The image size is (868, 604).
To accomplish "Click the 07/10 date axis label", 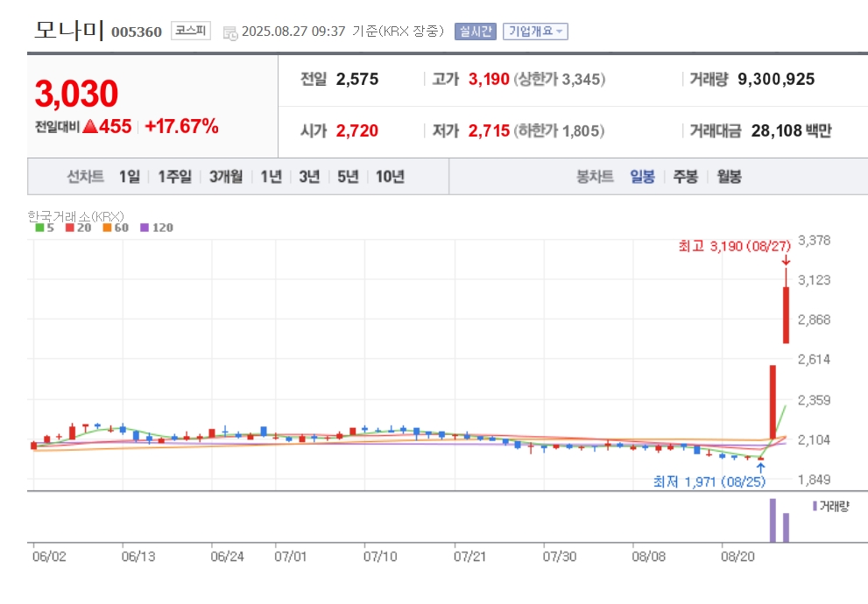I will [380, 557].
